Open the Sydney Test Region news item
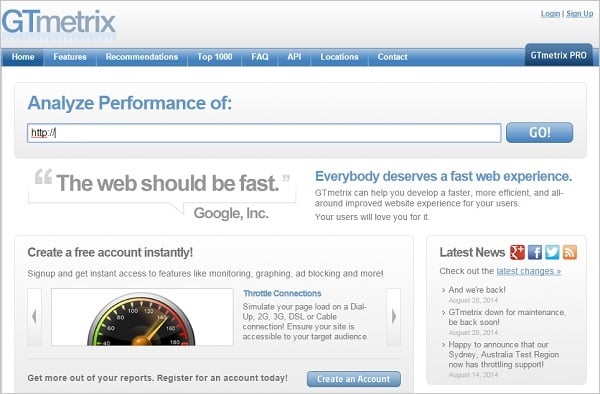Screen dimensions: 600x394 (504, 355)
